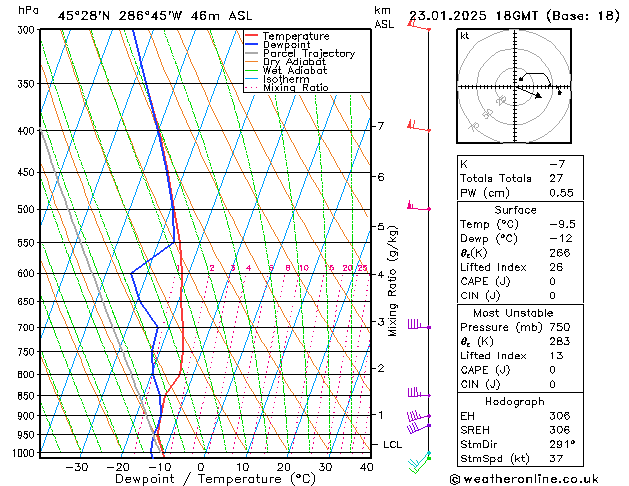Select the Mixing Ratio legend entry
This screenshot has width=629, height=486.
pyautogui.click(x=287, y=87)
